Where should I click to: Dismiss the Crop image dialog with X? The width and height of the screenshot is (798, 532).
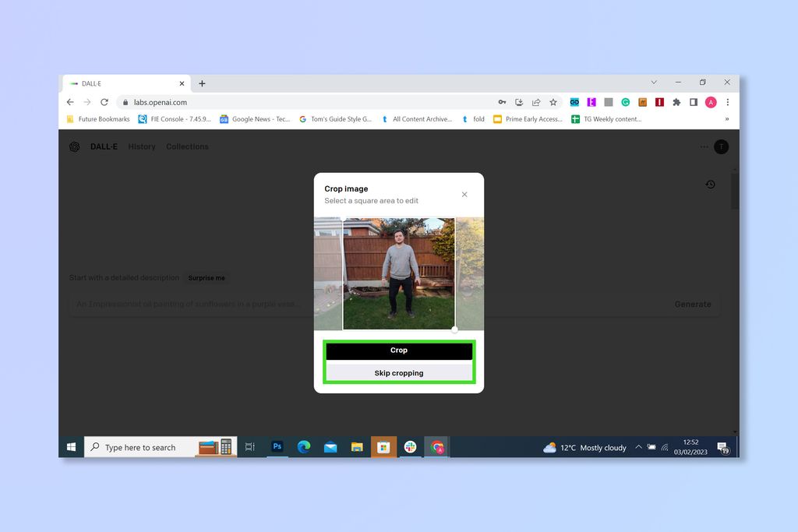click(x=464, y=194)
